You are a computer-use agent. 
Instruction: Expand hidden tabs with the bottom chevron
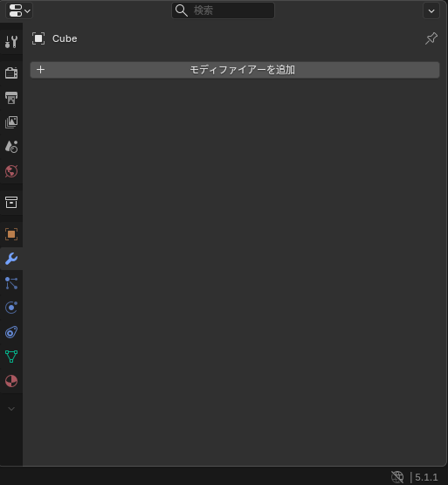(x=11, y=409)
